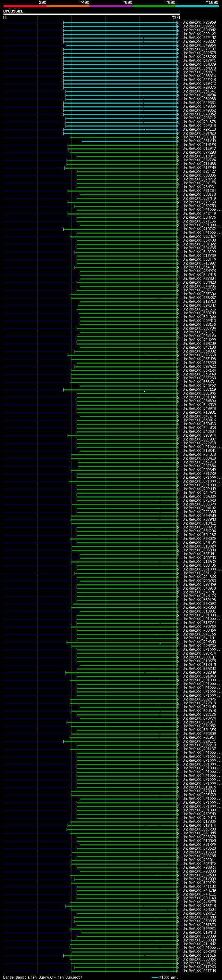The width and height of the screenshot is (222, 980).
Task: Select the BP035601 query name label
Action: pos(13,11)
